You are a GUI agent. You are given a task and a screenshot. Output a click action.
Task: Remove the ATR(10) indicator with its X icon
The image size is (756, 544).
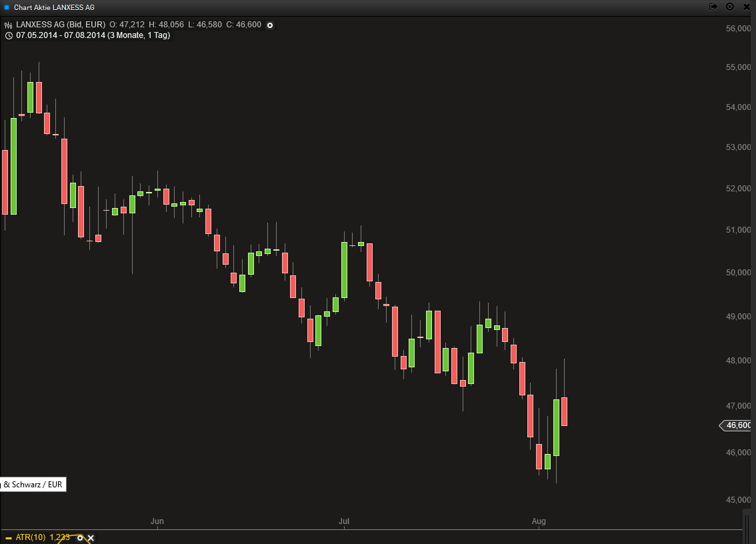tap(91, 537)
